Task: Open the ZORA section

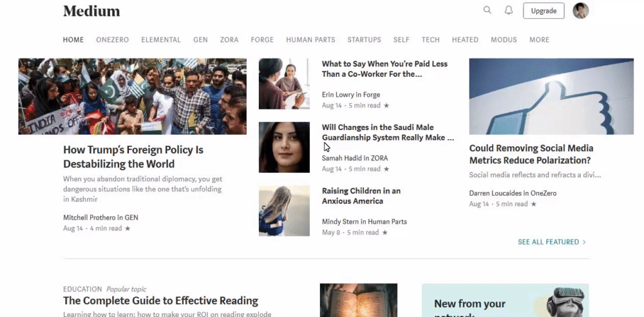Action: (x=229, y=40)
